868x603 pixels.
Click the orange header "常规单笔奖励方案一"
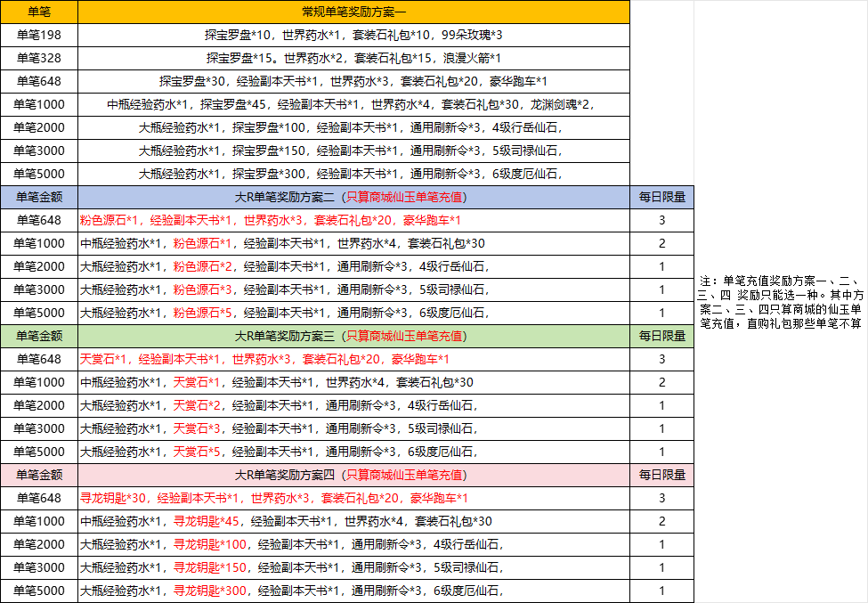[353, 12]
